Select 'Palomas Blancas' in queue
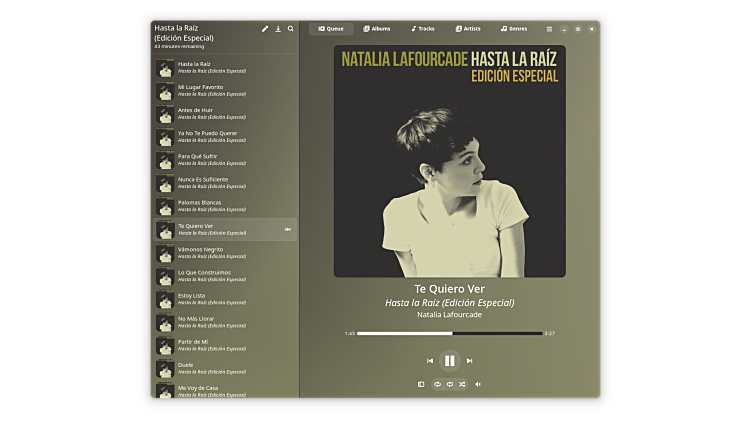752x423 pixels. click(x=225, y=206)
